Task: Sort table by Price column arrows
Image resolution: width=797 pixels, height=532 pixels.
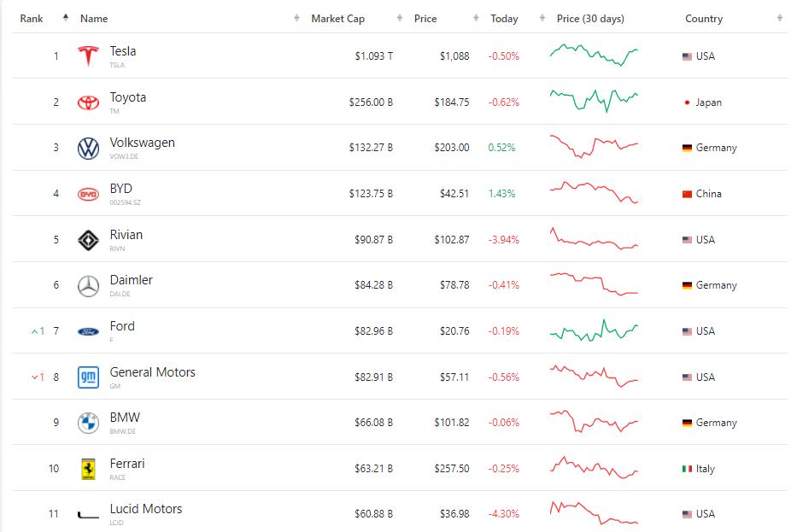Action: tap(476, 18)
